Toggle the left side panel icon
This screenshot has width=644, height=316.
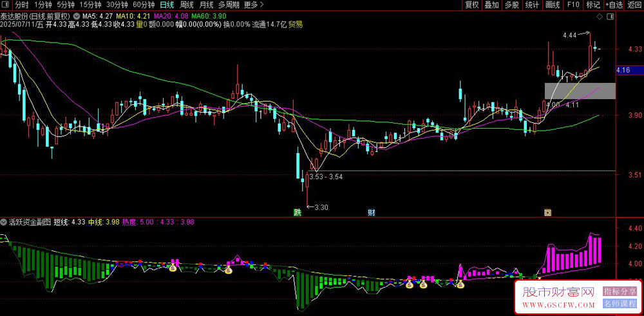pos(5,5)
